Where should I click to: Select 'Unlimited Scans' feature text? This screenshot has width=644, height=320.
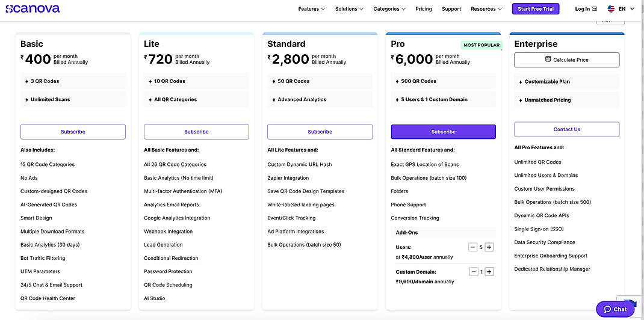pyautogui.click(x=50, y=99)
